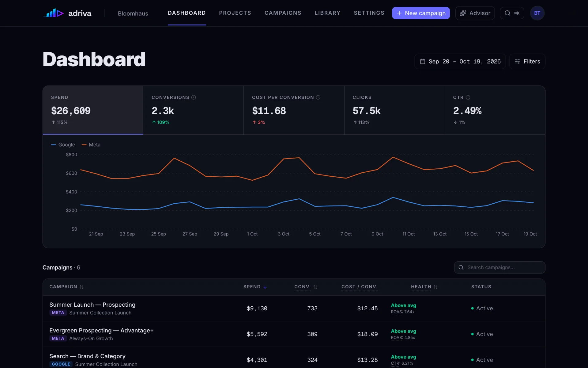Open the date range picker Sep 20 - Oct 19
This screenshot has height=368, width=588.
(460, 61)
